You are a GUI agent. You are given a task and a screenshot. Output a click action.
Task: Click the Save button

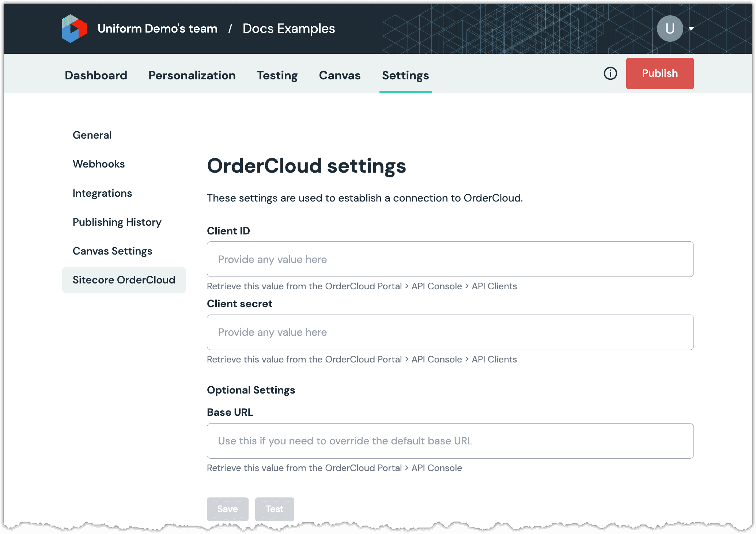tap(228, 509)
